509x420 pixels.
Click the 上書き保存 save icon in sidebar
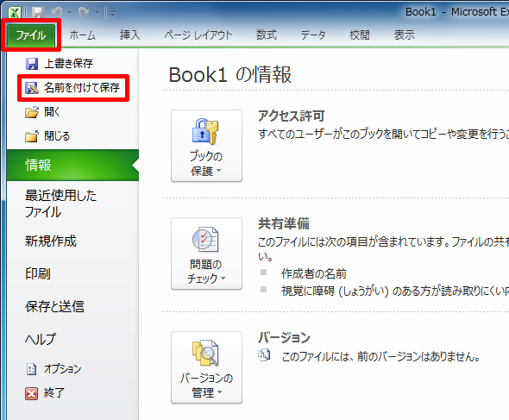pyautogui.click(x=32, y=64)
